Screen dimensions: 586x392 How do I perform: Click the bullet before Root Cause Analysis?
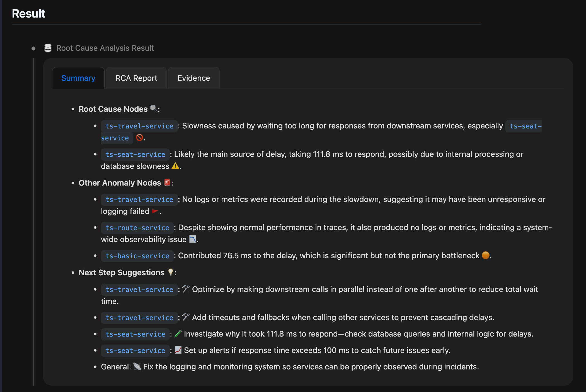(x=33, y=48)
